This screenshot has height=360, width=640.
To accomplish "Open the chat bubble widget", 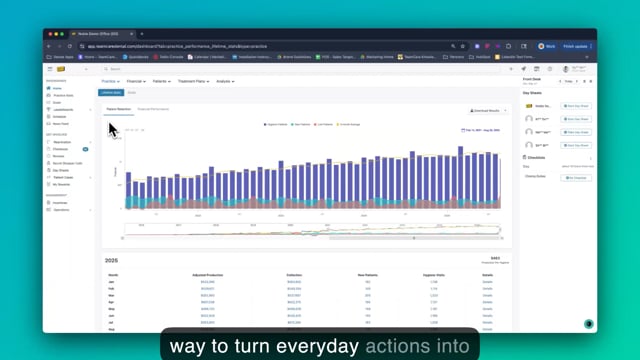I will (589, 324).
